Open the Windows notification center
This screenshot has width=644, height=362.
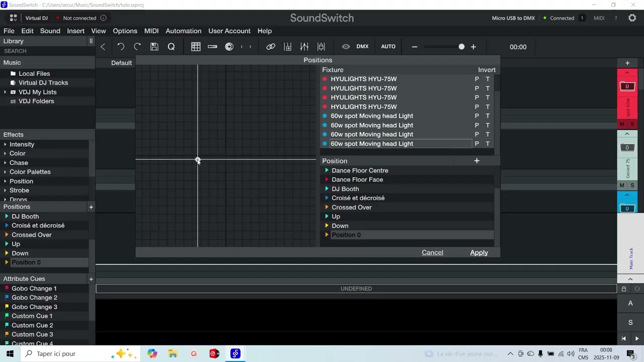tap(630, 353)
